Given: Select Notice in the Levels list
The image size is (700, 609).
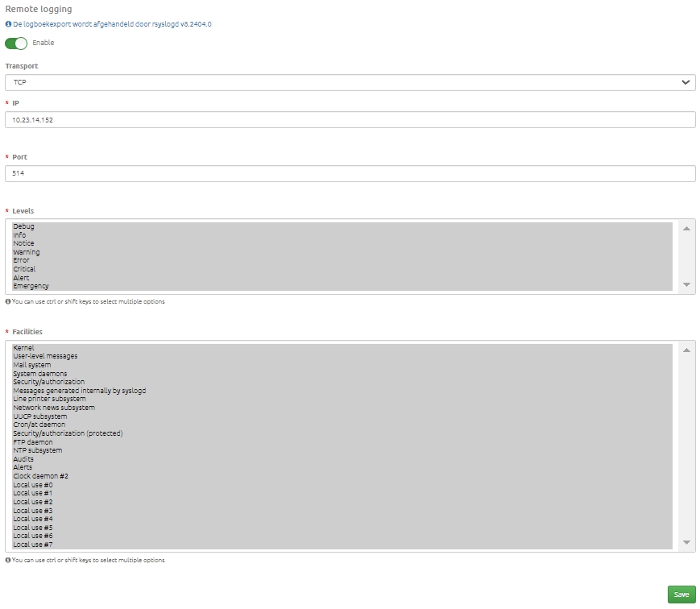Looking at the screenshot, I should [342, 243].
